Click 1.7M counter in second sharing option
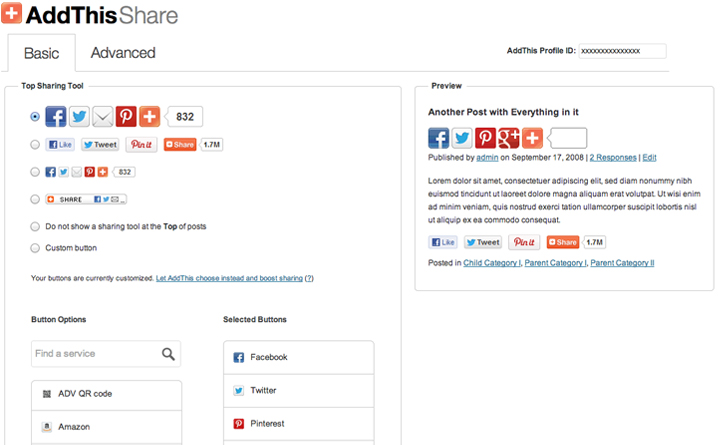 211,145
